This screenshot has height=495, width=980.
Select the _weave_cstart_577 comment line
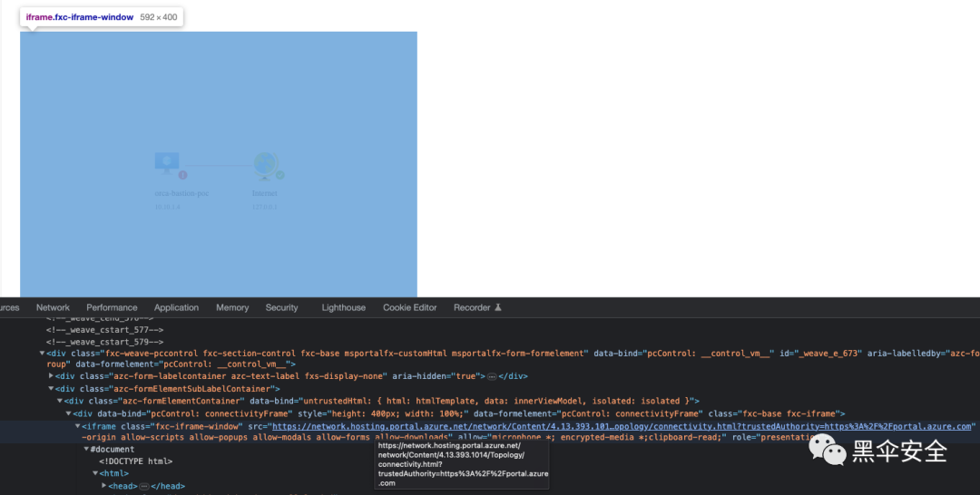(x=105, y=330)
